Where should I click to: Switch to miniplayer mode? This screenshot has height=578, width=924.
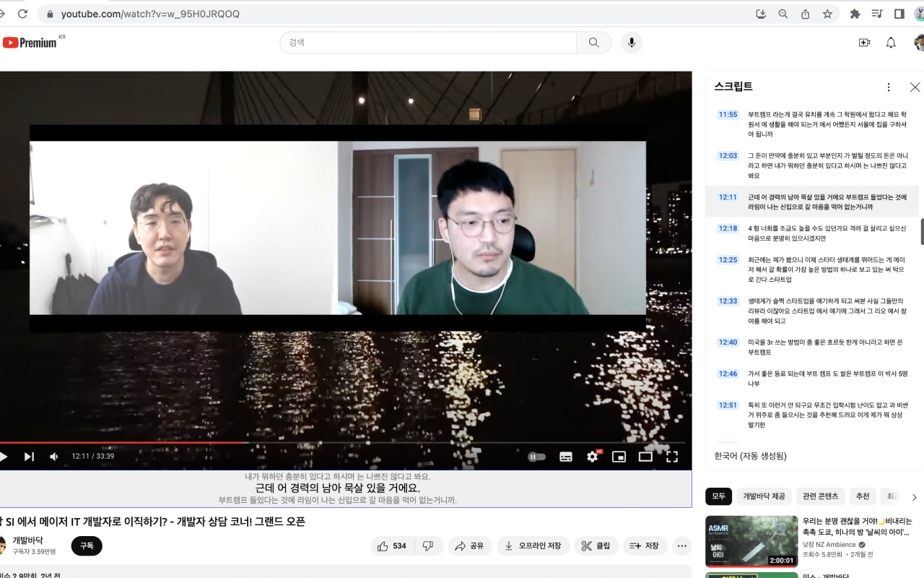(x=619, y=457)
